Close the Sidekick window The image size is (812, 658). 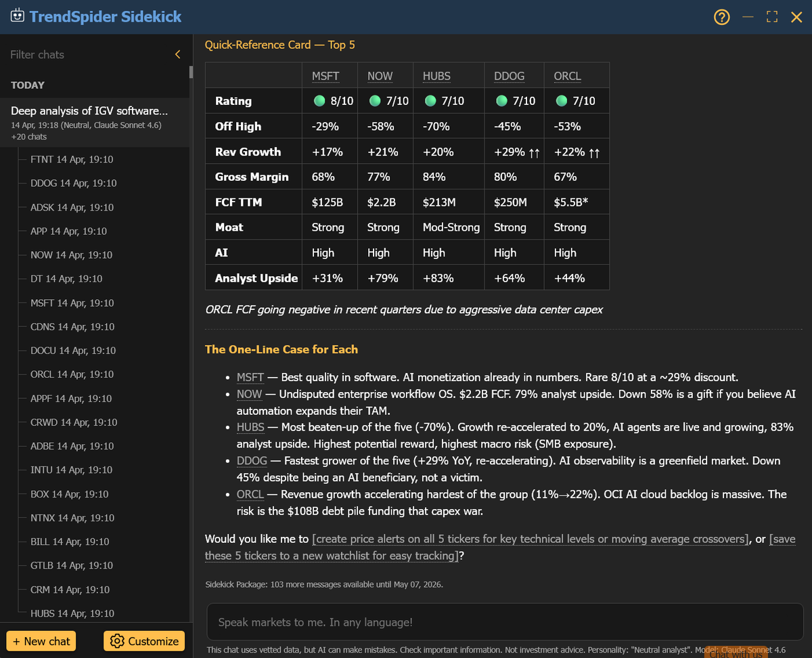tap(796, 17)
